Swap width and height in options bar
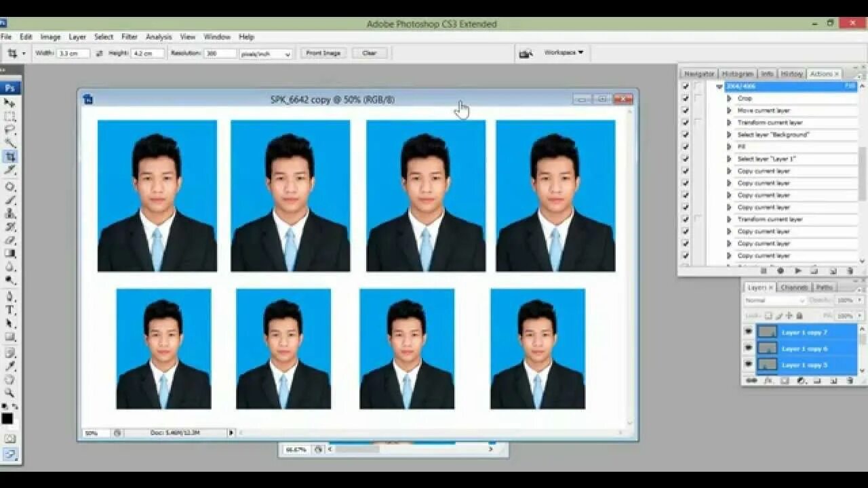The height and width of the screenshot is (488, 868). (100, 53)
